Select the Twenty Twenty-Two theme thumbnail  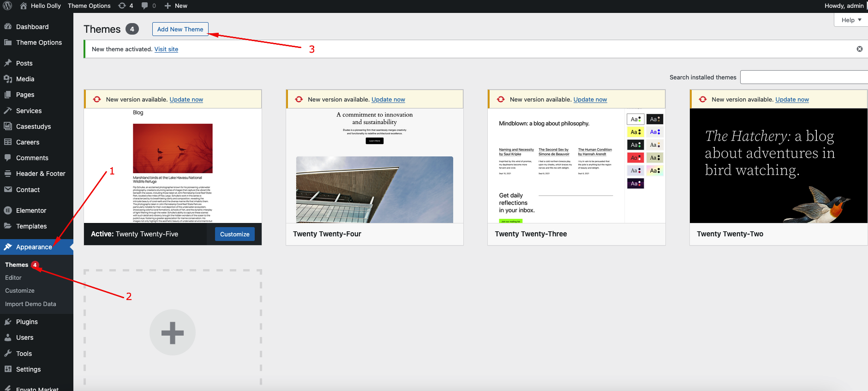point(778,166)
